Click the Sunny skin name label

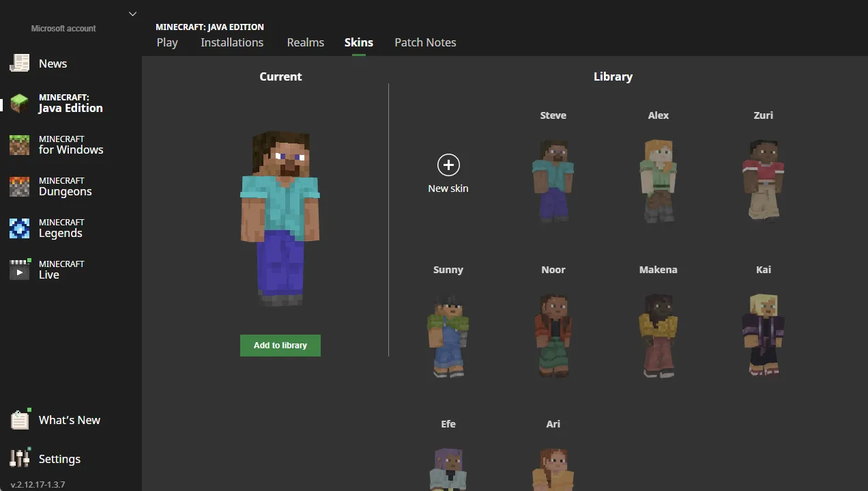[x=448, y=270]
